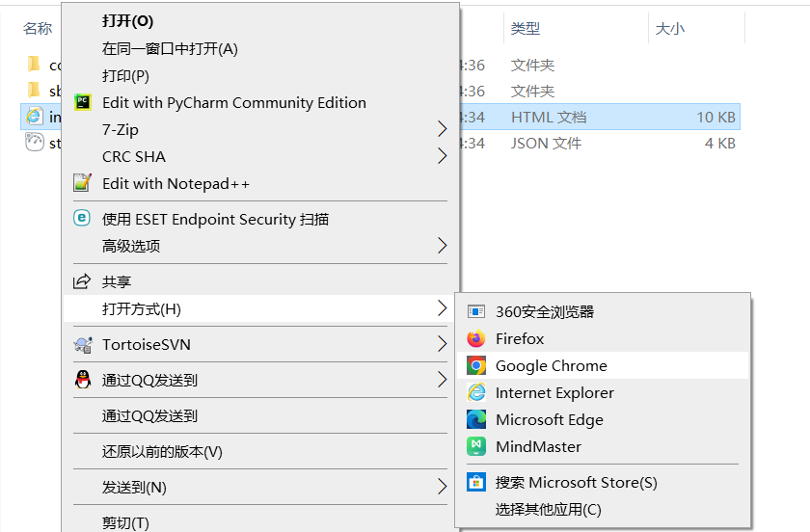Expand the 7-Zip submenu arrow
Viewport: 810px width, 532px height.
(442, 129)
